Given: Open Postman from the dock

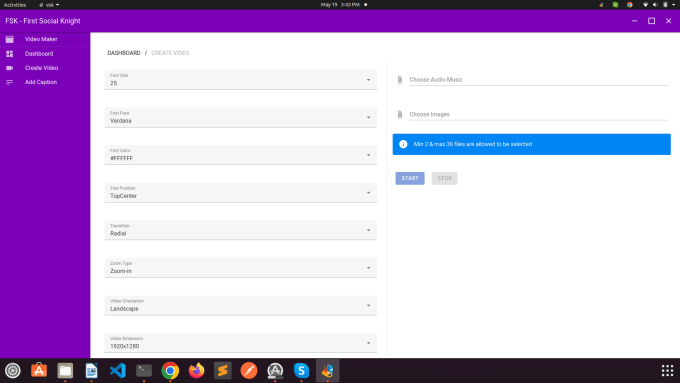Looking at the screenshot, I should click(x=249, y=370).
